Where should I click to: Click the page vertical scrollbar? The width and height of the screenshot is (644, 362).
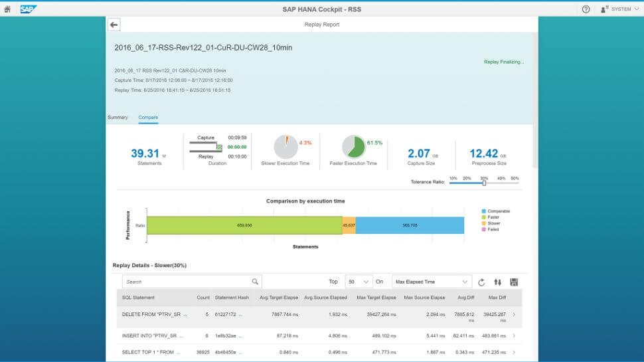point(535,101)
